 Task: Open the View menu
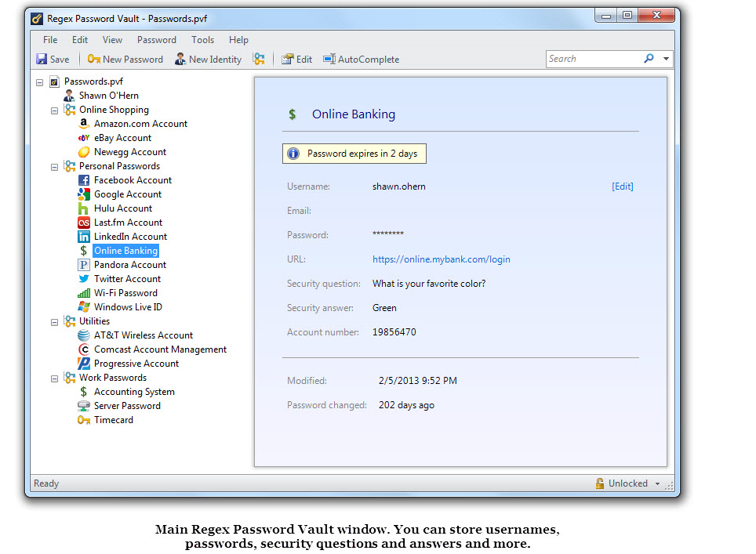pyautogui.click(x=112, y=40)
